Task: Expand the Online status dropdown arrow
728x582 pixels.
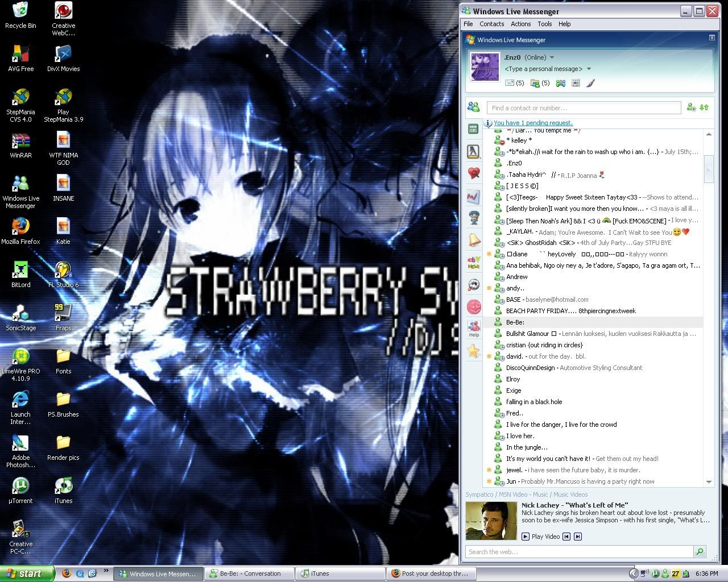Action: (552, 57)
